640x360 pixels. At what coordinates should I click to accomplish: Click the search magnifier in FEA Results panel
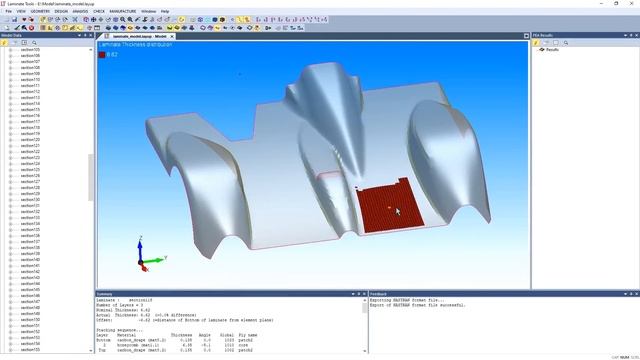click(566, 42)
